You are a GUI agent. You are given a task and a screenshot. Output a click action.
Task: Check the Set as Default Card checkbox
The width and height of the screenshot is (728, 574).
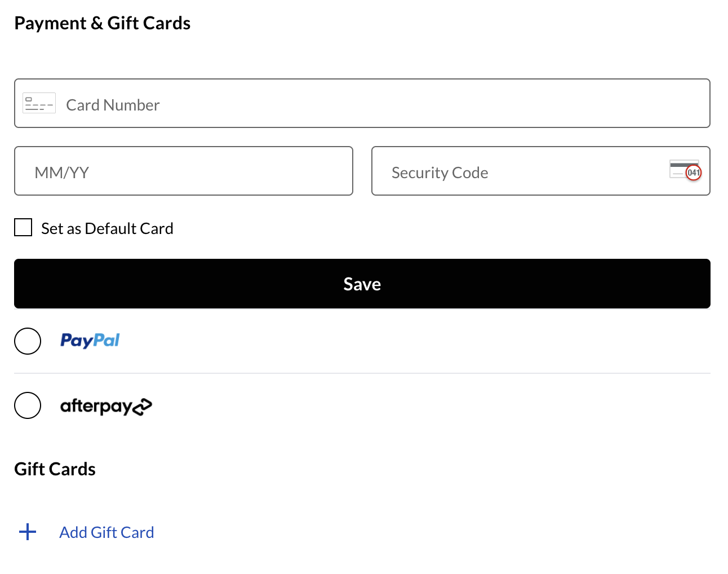coord(23,228)
